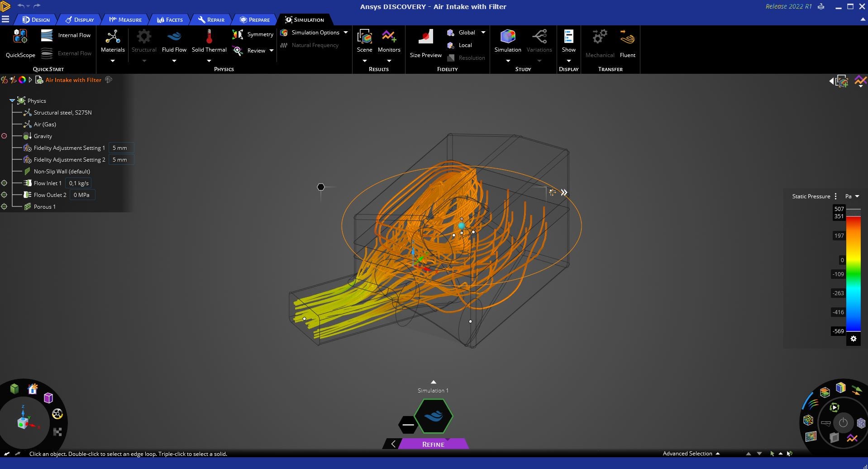Screen dimensions: 868x469
Task: Switch to the Measure tab
Action: tap(125, 19)
